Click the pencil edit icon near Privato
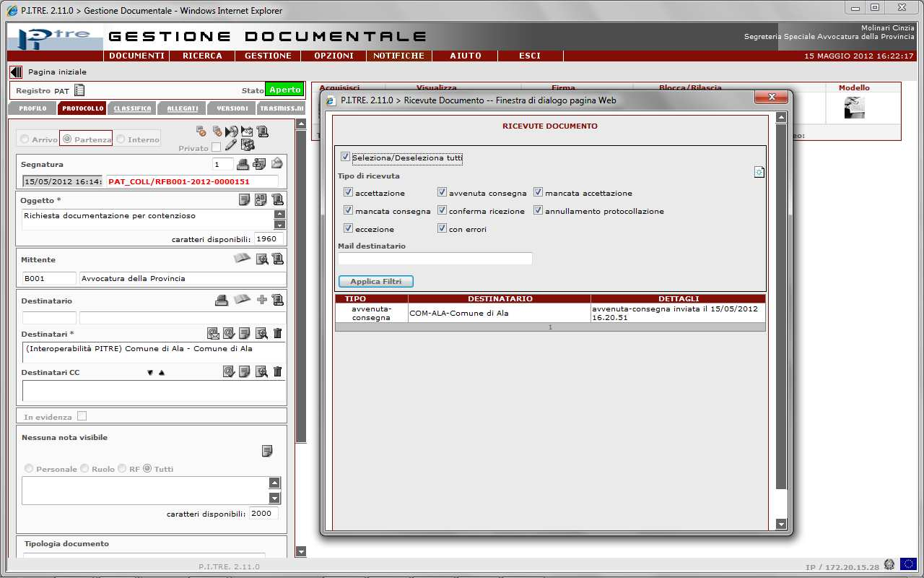The height and width of the screenshot is (578, 924). 231,145
